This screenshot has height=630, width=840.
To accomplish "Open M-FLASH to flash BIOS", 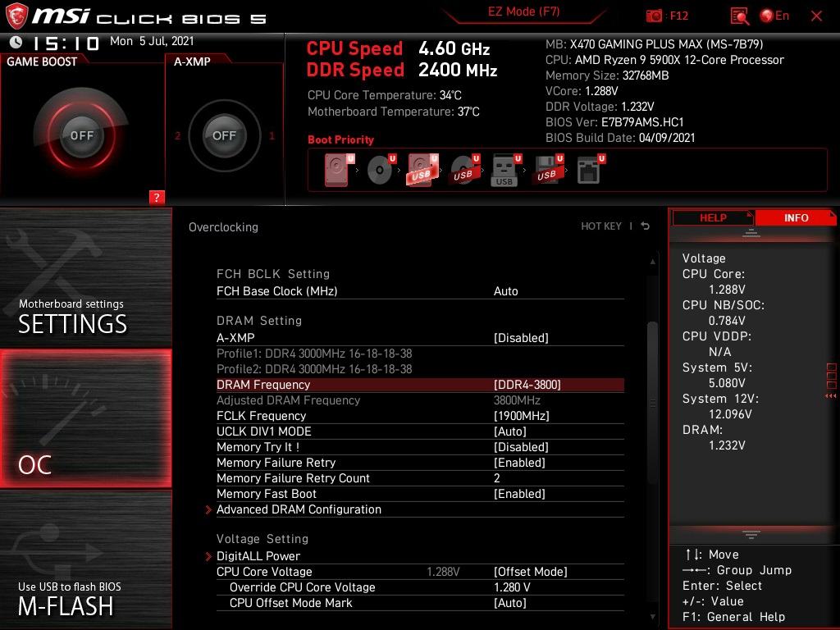I will coord(85,559).
